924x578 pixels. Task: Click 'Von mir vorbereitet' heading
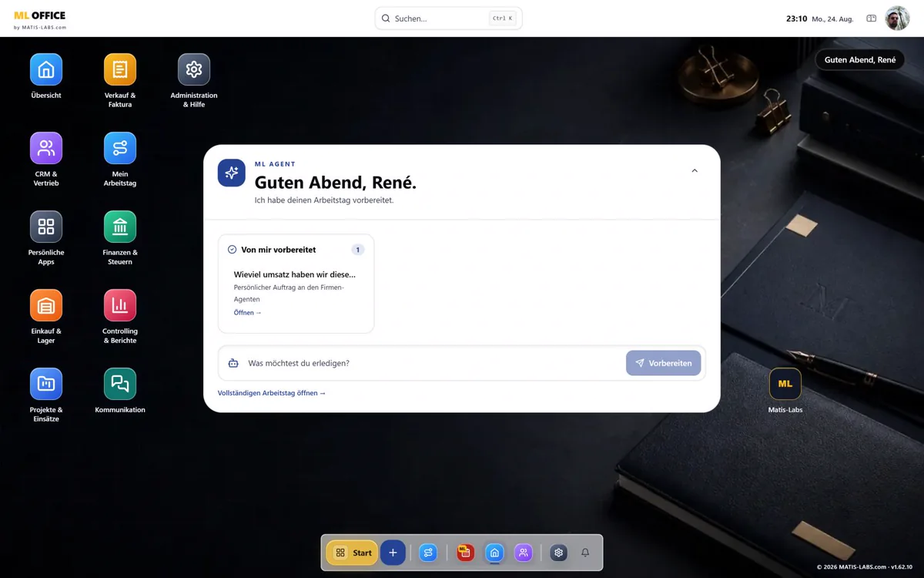coord(279,250)
